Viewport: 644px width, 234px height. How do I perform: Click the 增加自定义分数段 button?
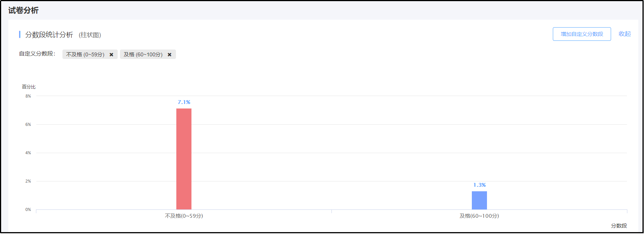point(582,34)
